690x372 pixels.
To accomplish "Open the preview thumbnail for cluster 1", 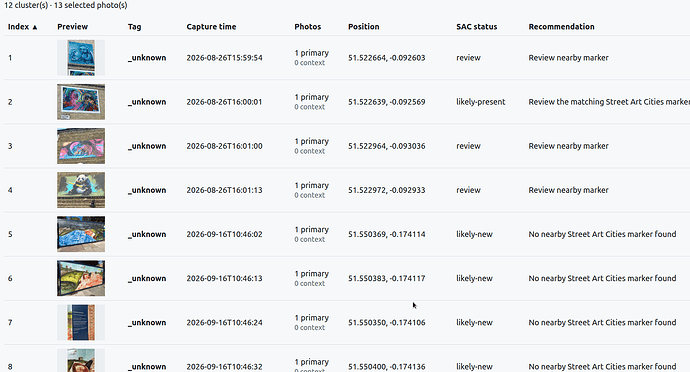I will (x=81, y=58).
